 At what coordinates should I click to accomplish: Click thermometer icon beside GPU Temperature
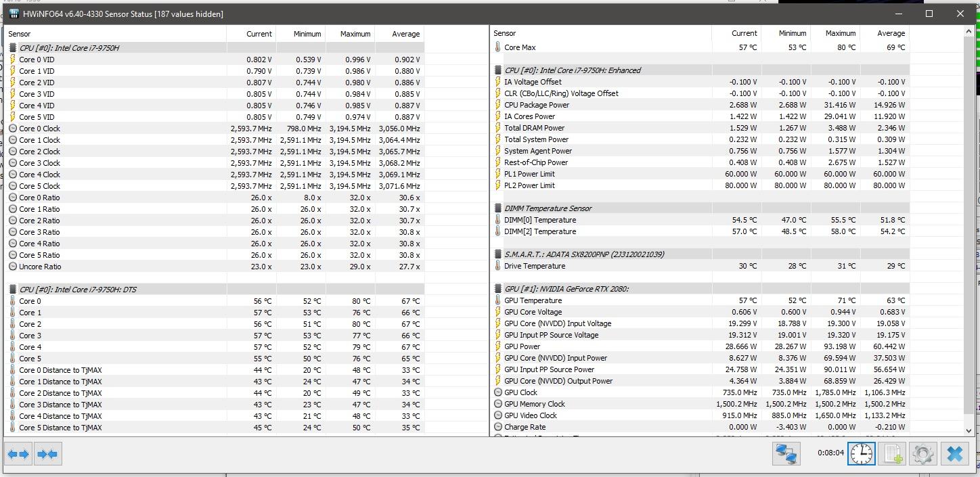click(x=498, y=300)
